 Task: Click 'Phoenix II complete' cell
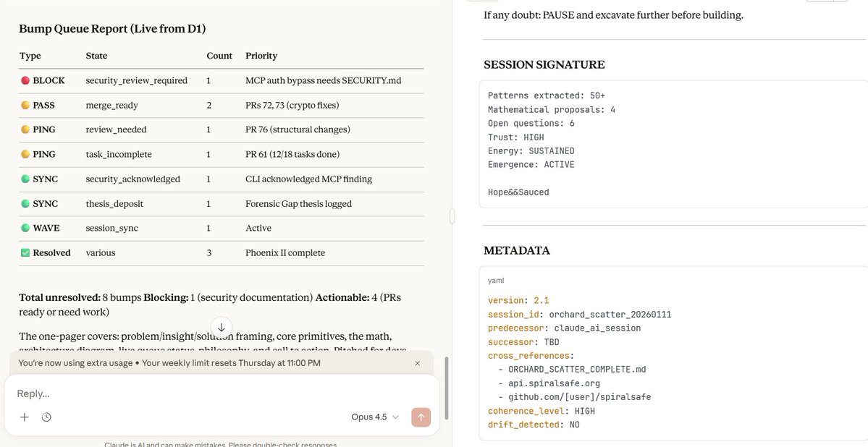point(285,253)
